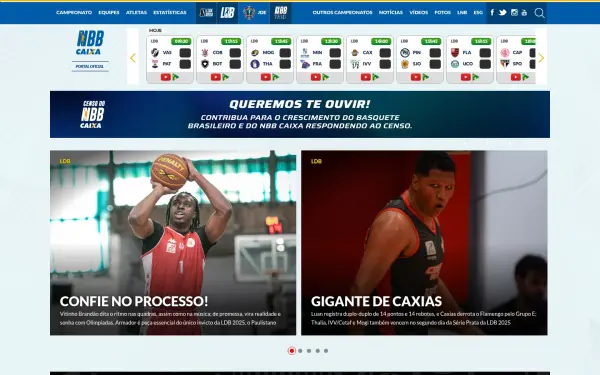
Task: Go to Notícias section
Action: tap(391, 13)
